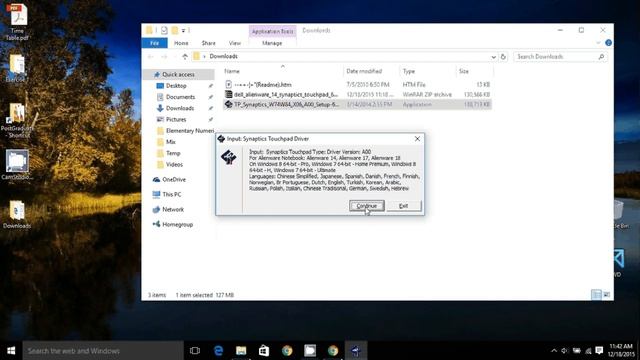Screen dimensions: 640x360
Task: Click Continue in the Synaptics dialog
Action: click(x=367, y=206)
